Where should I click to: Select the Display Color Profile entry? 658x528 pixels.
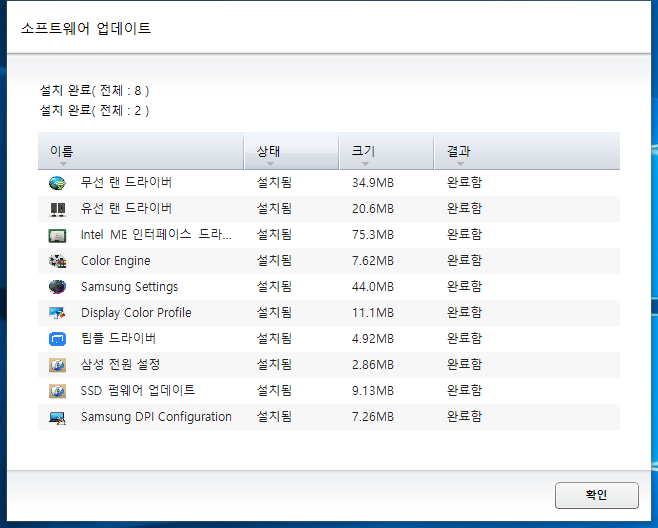point(136,313)
